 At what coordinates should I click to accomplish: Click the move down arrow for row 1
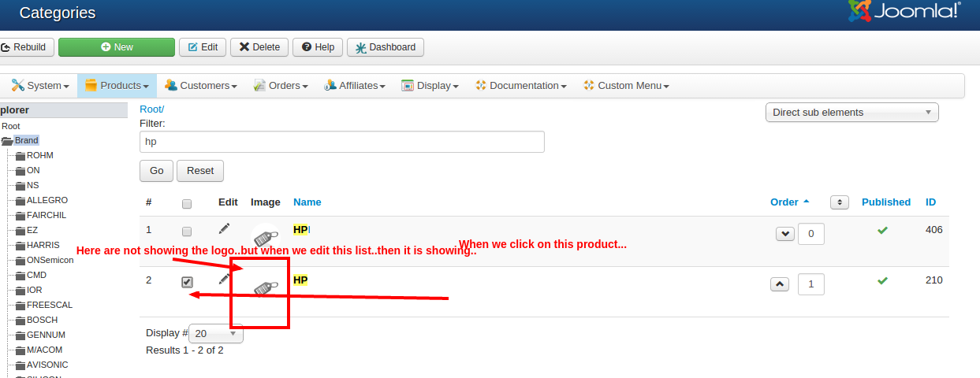click(785, 234)
